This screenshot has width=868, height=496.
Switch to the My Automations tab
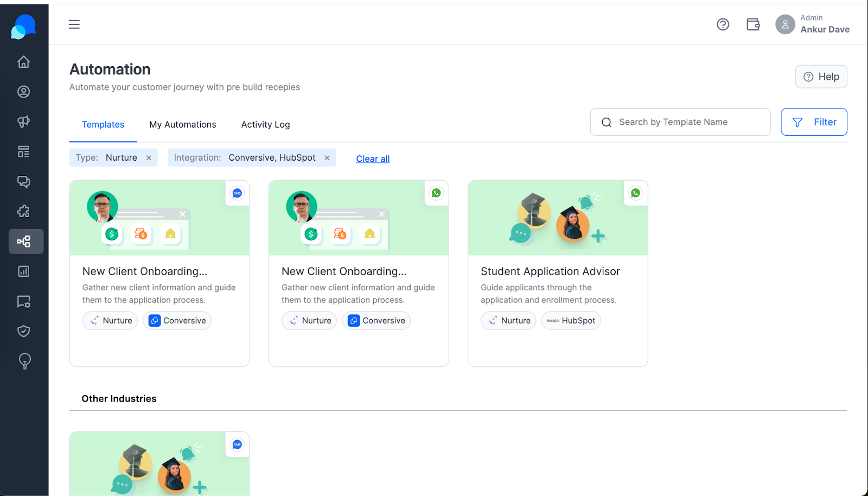point(183,125)
